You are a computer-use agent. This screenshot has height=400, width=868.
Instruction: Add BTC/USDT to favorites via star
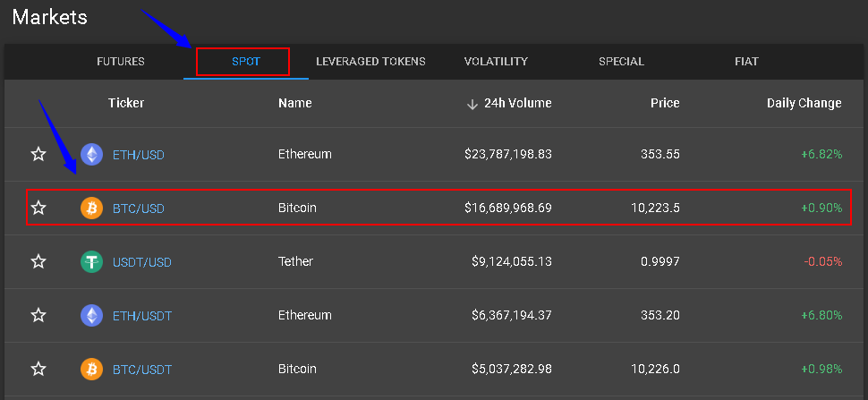[38, 369]
